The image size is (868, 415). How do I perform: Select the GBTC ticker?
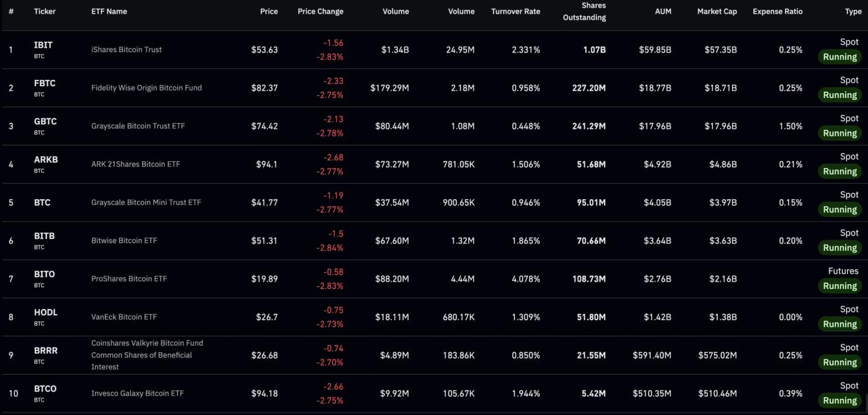point(45,122)
